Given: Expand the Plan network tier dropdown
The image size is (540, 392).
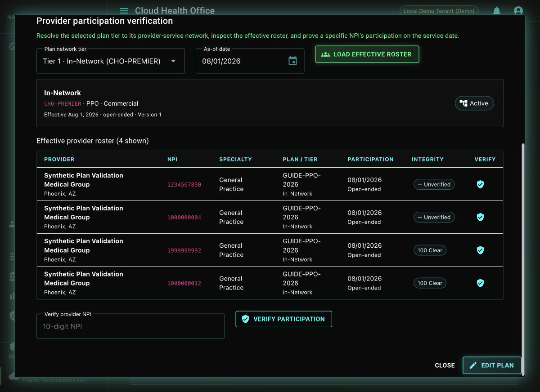Looking at the screenshot, I should coord(111,61).
